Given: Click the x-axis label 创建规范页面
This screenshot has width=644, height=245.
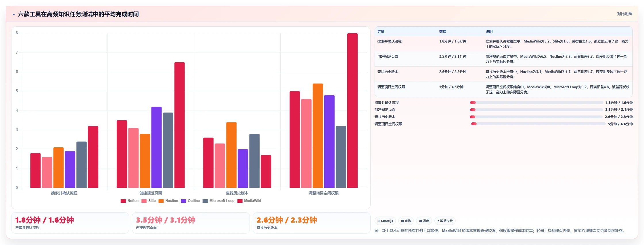Looking at the screenshot, I should (x=151, y=193).
